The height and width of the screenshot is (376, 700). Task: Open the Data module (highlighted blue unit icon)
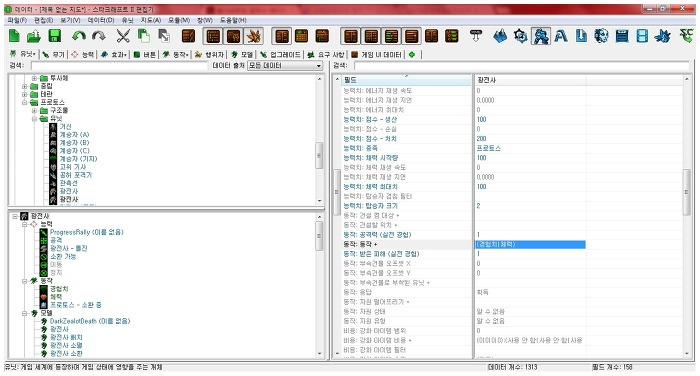[x=541, y=36]
